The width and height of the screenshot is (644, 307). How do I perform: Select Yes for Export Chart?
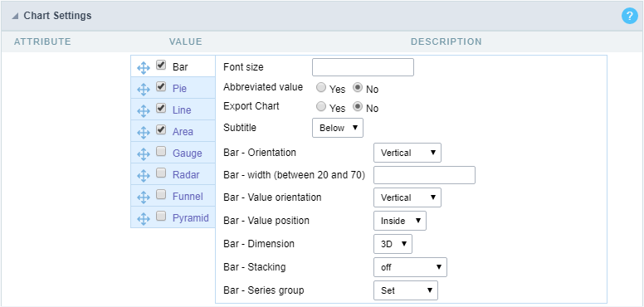coord(321,107)
